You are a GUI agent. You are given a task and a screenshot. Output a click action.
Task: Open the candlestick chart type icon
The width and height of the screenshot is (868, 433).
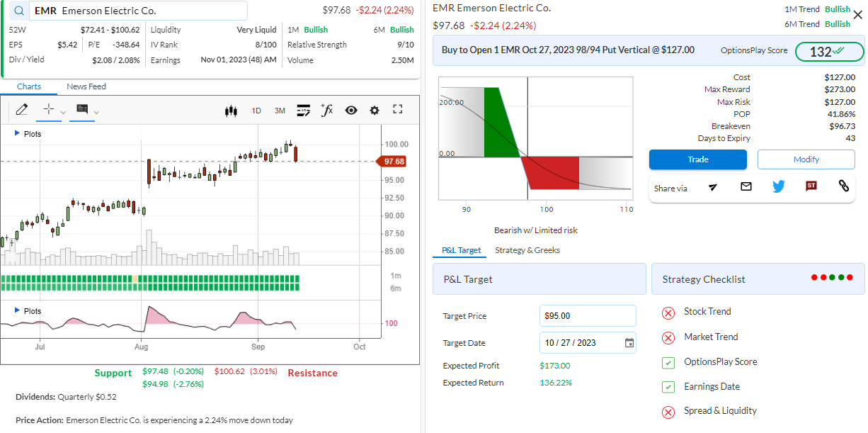pyautogui.click(x=230, y=111)
